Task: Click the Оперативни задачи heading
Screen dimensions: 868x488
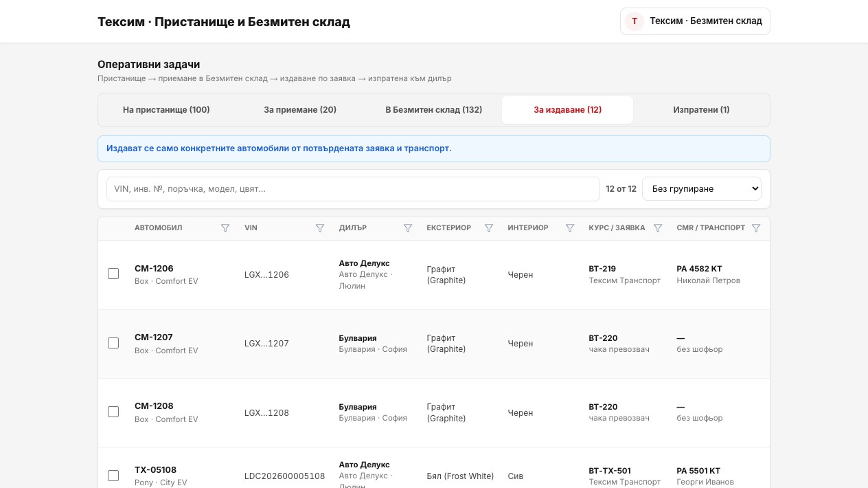Action: (x=149, y=65)
